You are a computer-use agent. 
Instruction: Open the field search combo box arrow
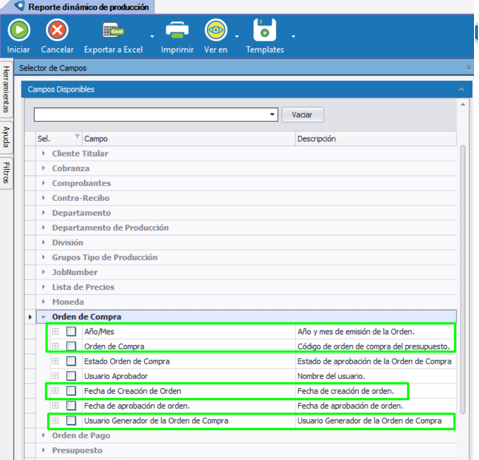272,115
